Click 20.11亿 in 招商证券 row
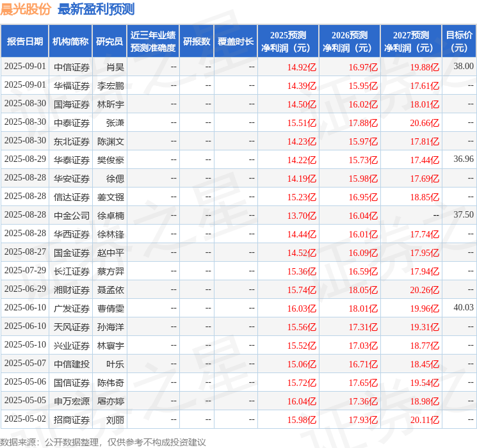The width and height of the screenshot is (477, 448). (x=424, y=420)
